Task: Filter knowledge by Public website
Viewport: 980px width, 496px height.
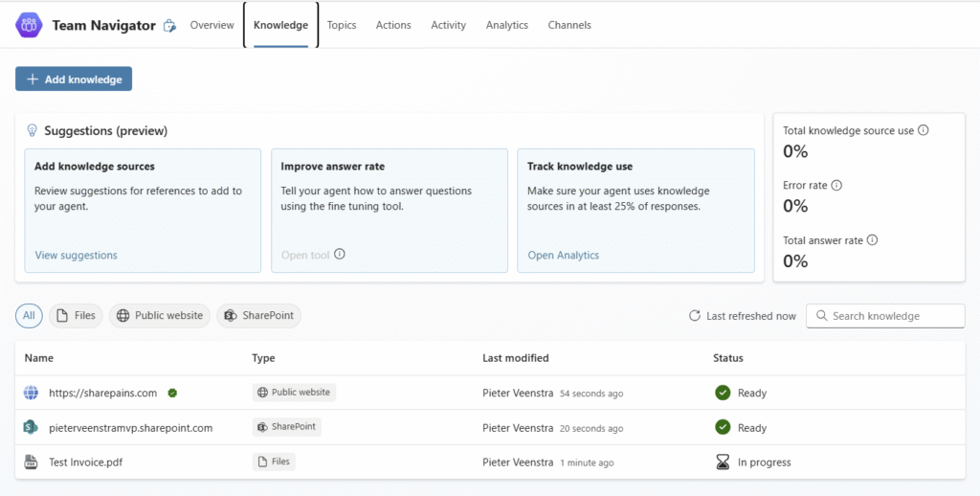Action: coord(160,316)
